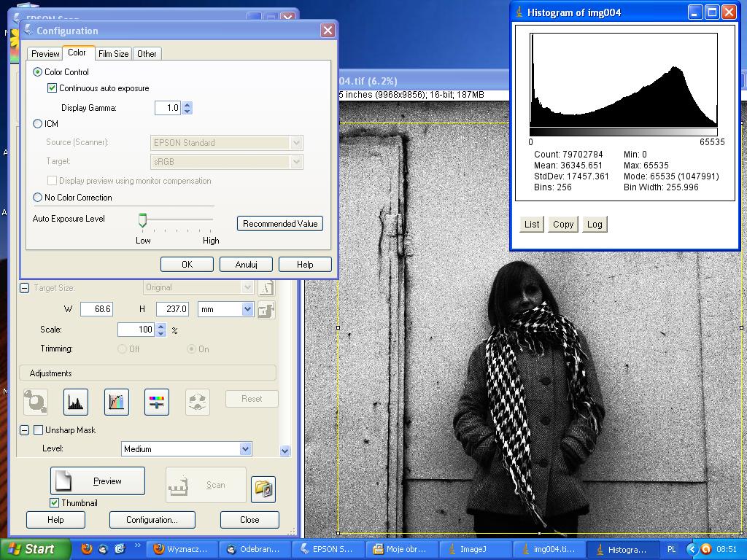Expand the Unsharp Mask Level dropdown

pos(245,449)
